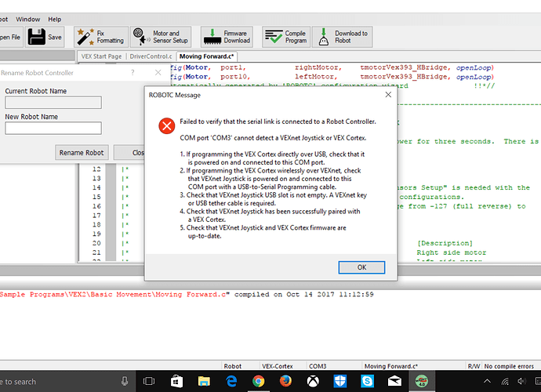Click the ROBOTC icon on the taskbar
Screen dimensions: 541x392
click(x=422, y=381)
